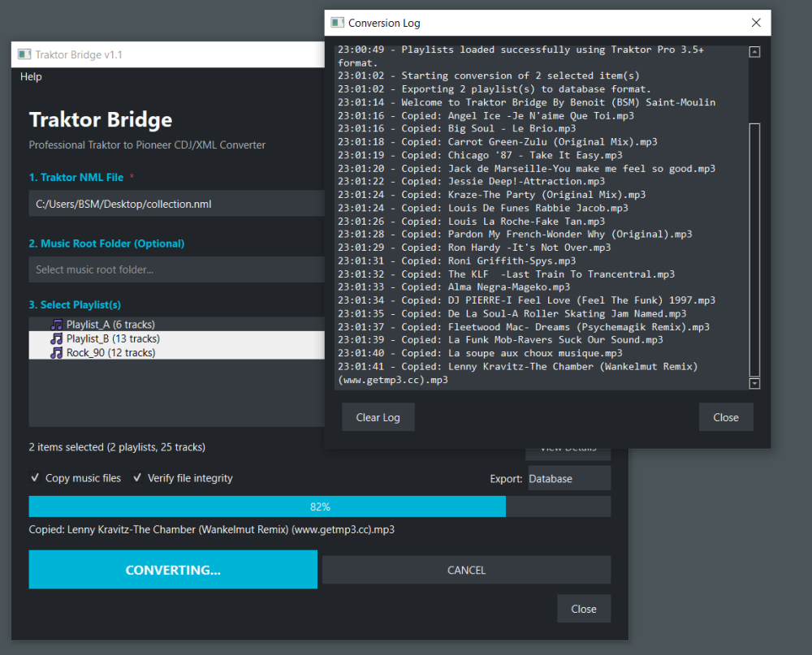Click log line 'Copied: Chicago '87 - Take It Easy.mp3'
This screenshot has height=655, width=812.
click(x=480, y=155)
